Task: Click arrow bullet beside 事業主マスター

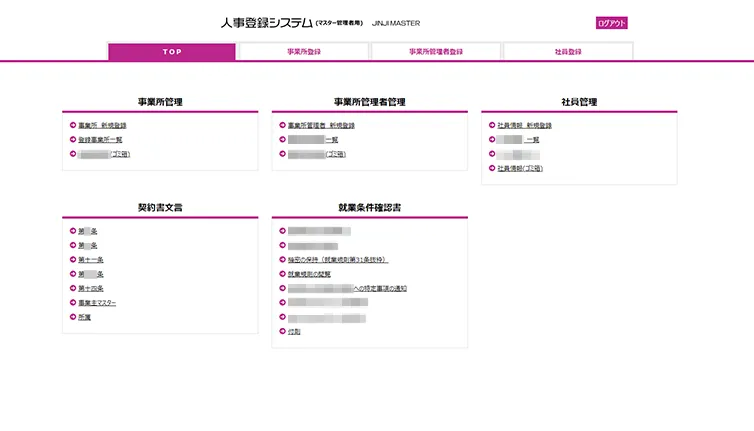Action: click(73, 303)
